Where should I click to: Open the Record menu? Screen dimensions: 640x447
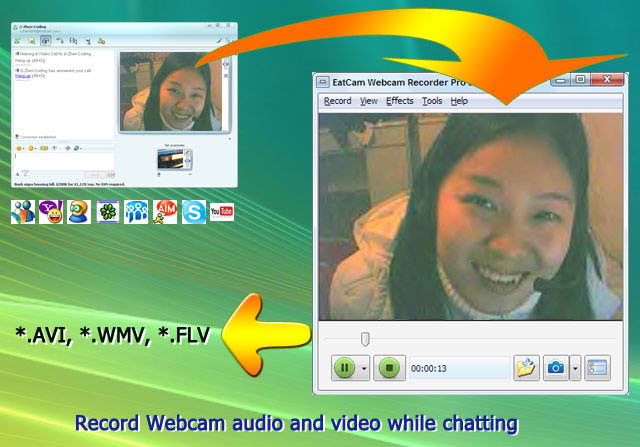click(337, 101)
